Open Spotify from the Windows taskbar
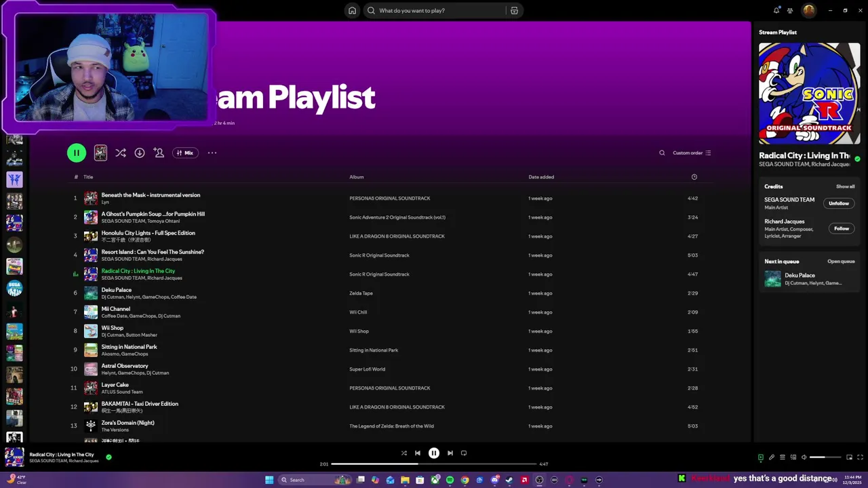Screen dimensions: 868x488 point(450,480)
